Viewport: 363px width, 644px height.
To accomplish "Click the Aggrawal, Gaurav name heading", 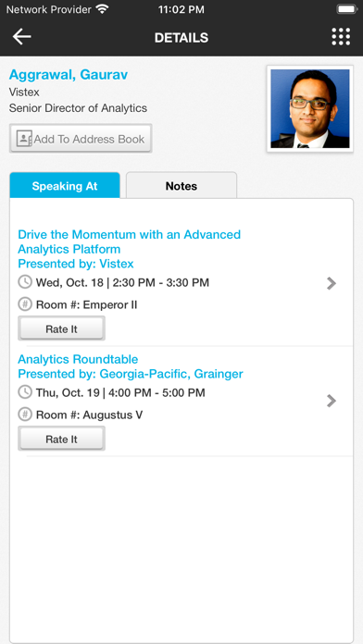I will (69, 75).
